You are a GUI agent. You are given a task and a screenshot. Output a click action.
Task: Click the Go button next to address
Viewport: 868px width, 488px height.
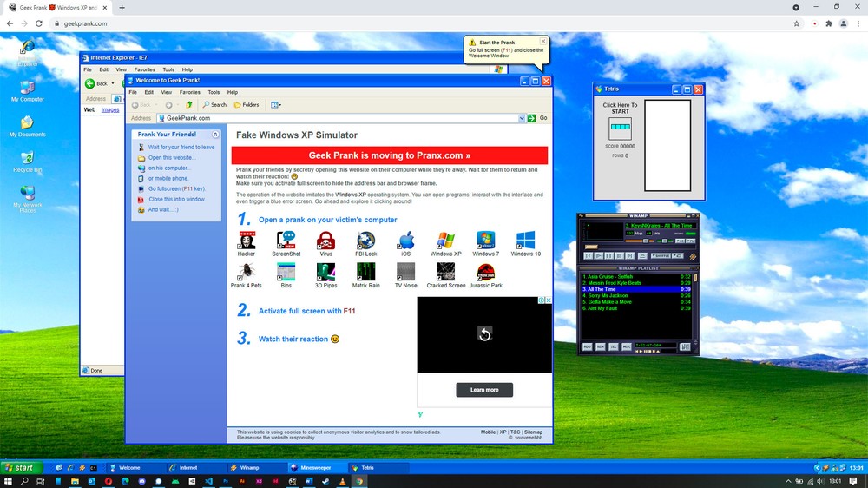537,118
